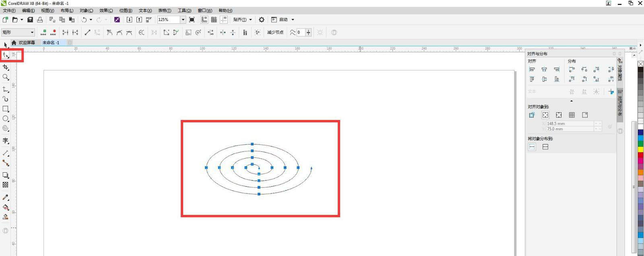This screenshot has height=256, width=644.
Task: Pick the Zoom tool magnifier
Action: [x=6, y=77]
